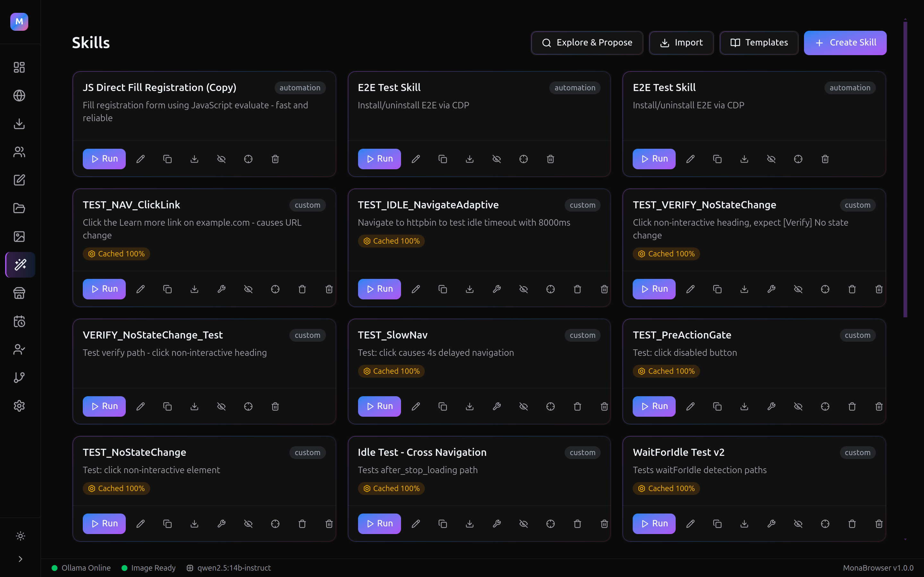Screen dimensions: 924x577
Task: Run the VERIFY_NoStateChange_Test skill
Action: pos(104,406)
